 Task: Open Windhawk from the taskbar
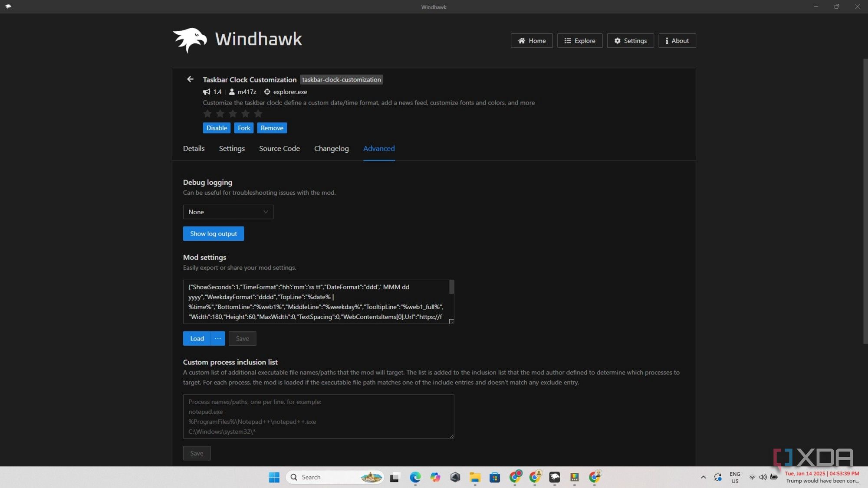point(555,477)
